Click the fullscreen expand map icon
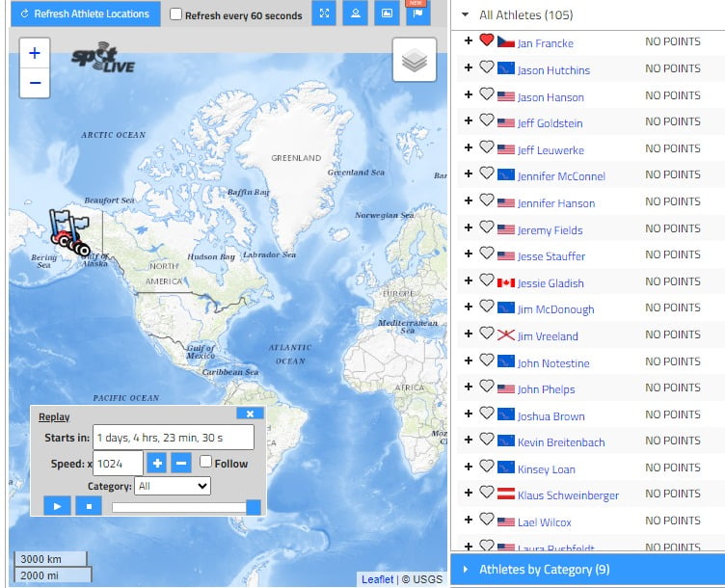Viewport: 725px width, 588px height. (324, 14)
